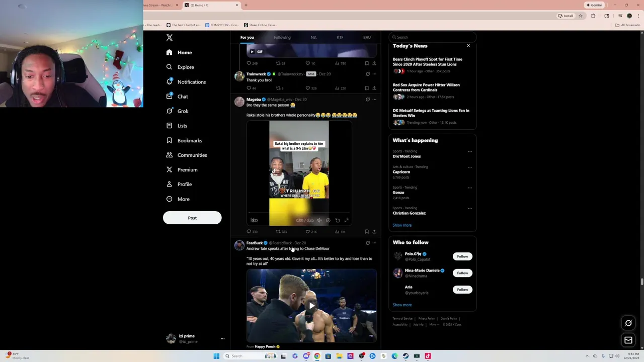Click the Rakai video progress bar
This screenshot has height=362, width=644.
click(299, 214)
